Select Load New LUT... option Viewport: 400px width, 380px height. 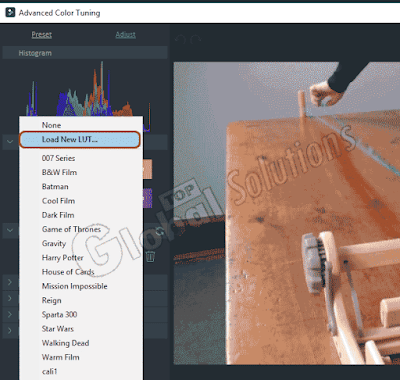80,139
